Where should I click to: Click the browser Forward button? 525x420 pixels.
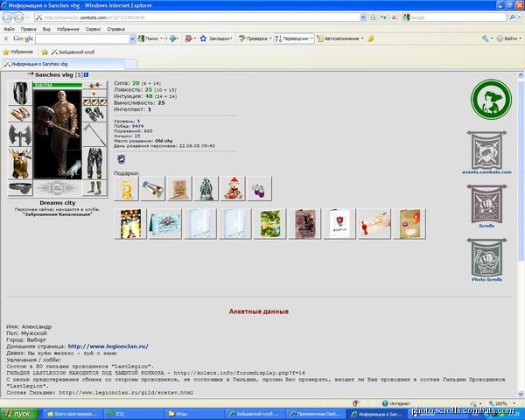coord(18,17)
